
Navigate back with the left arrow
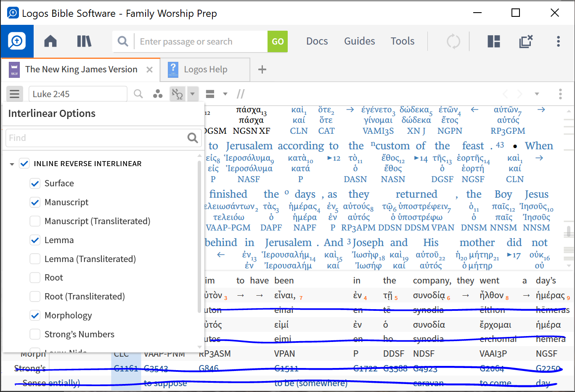click(x=506, y=94)
